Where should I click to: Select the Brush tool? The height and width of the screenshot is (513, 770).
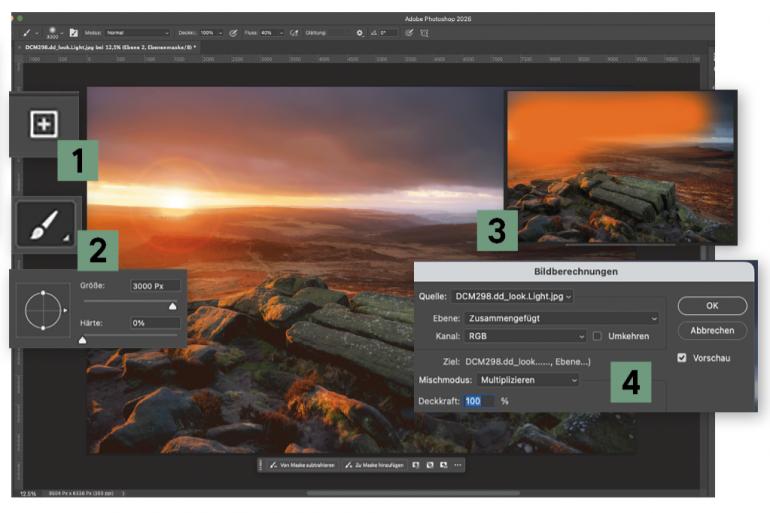[x=45, y=224]
